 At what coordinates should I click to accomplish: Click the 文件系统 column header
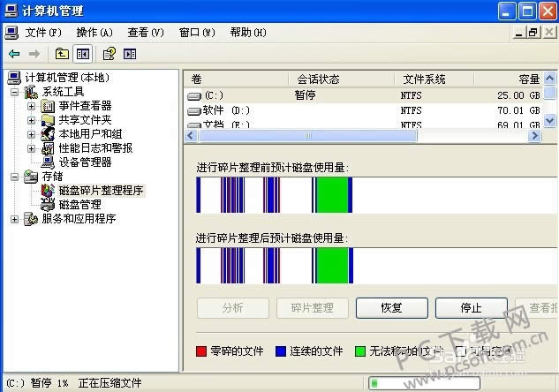point(424,79)
